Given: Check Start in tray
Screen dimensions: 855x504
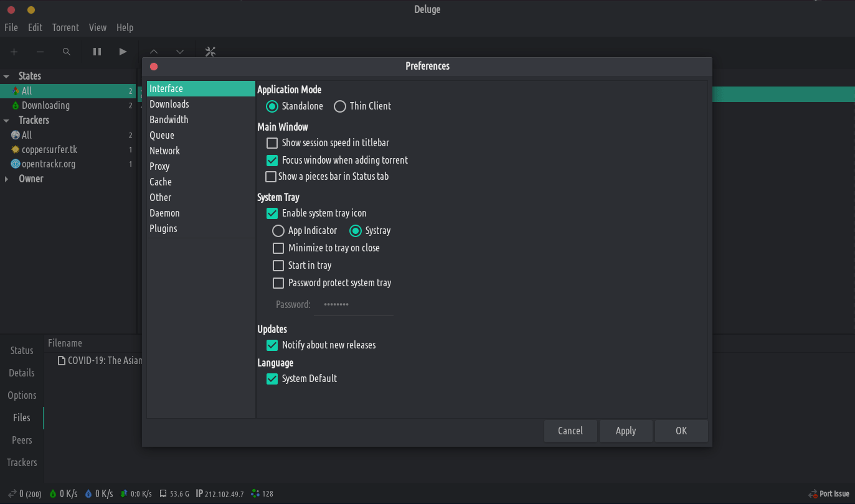Looking at the screenshot, I should pyautogui.click(x=278, y=266).
